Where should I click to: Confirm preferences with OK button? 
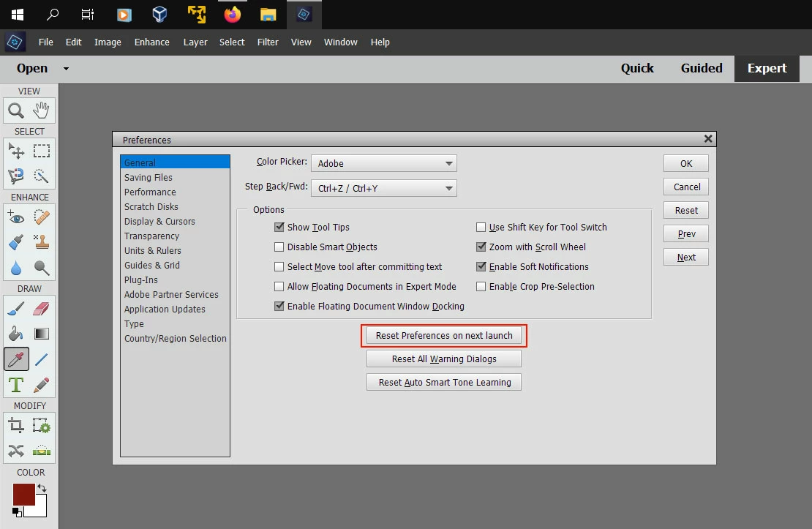(x=685, y=163)
